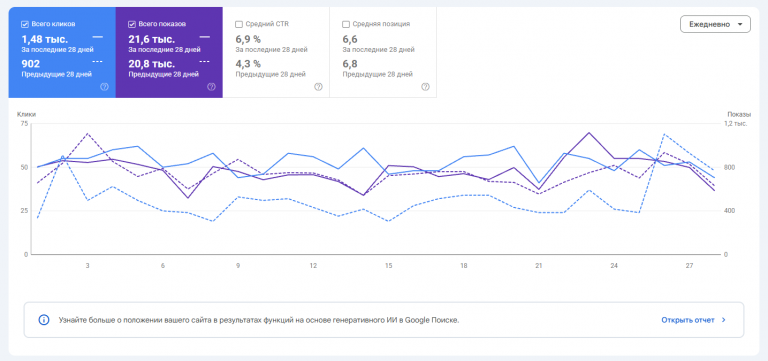Click the Клики axis label
Image resolution: width=768 pixels, height=361 pixels.
coord(26,114)
